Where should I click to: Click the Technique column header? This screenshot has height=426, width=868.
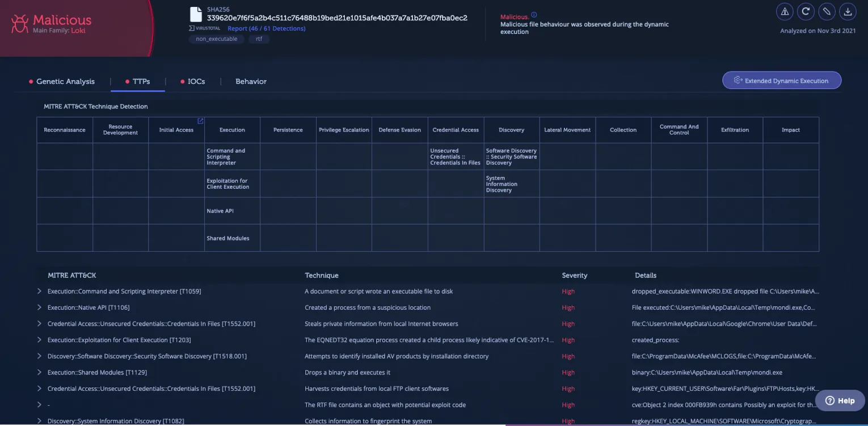(322, 276)
